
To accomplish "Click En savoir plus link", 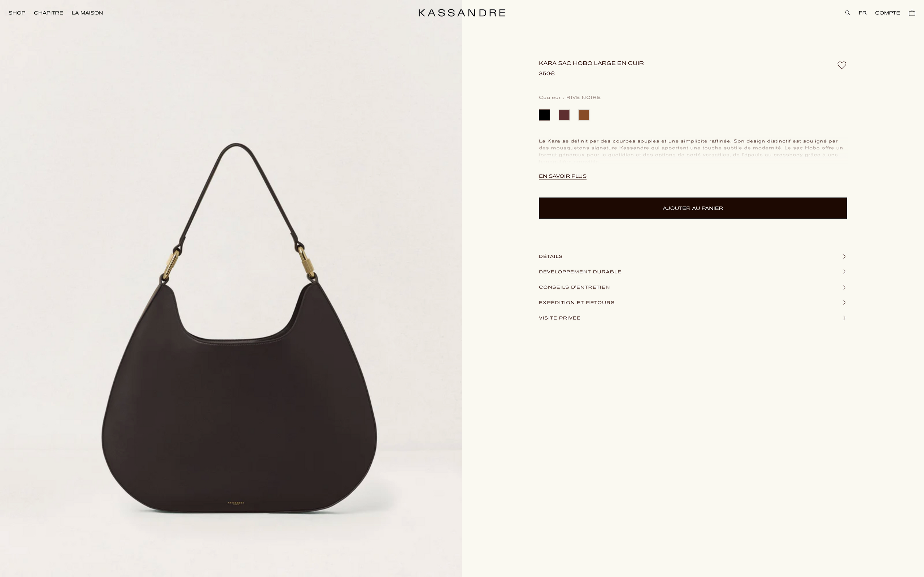I will point(562,176).
